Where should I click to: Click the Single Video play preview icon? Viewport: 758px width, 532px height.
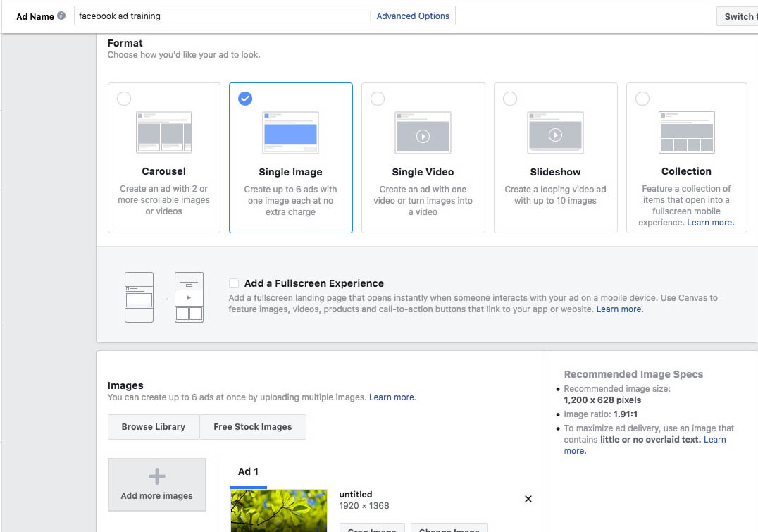point(423,136)
